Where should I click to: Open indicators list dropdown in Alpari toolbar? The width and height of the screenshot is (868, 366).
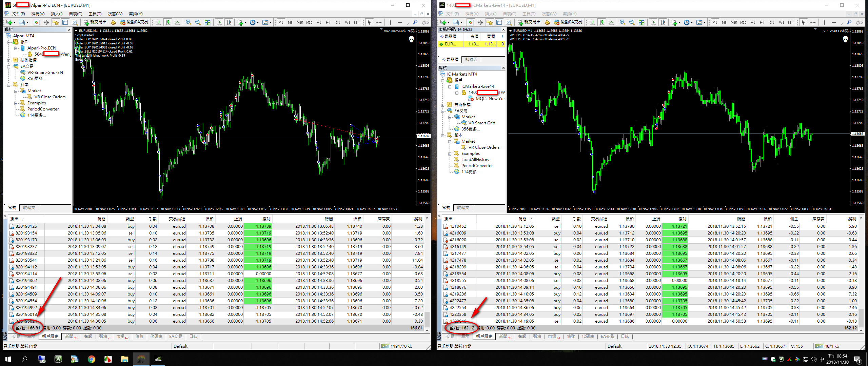(245, 22)
